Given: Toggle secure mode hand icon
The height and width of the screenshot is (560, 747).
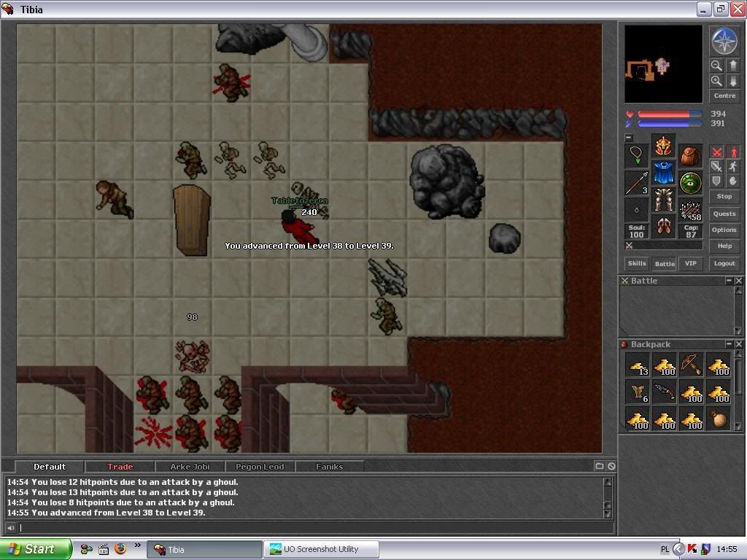Looking at the screenshot, I should [732, 181].
